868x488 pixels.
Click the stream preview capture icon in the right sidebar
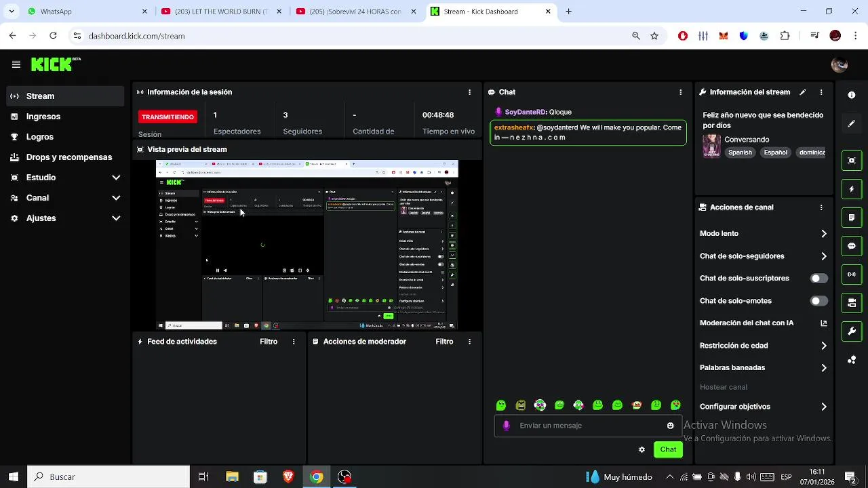[x=852, y=161]
